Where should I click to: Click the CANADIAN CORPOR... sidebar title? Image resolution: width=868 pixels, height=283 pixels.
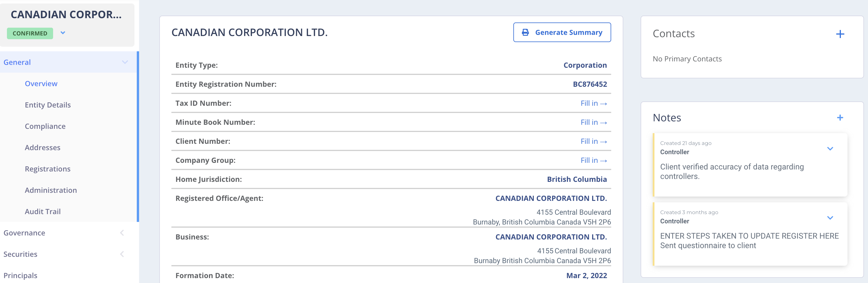[66, 14]
